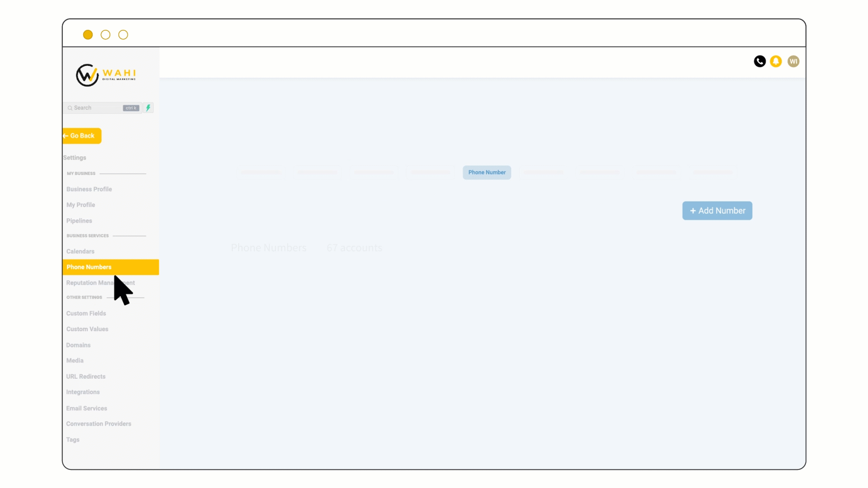Open the Business Profile settings
The image size is (868, 488).
(x=89, y=189)
